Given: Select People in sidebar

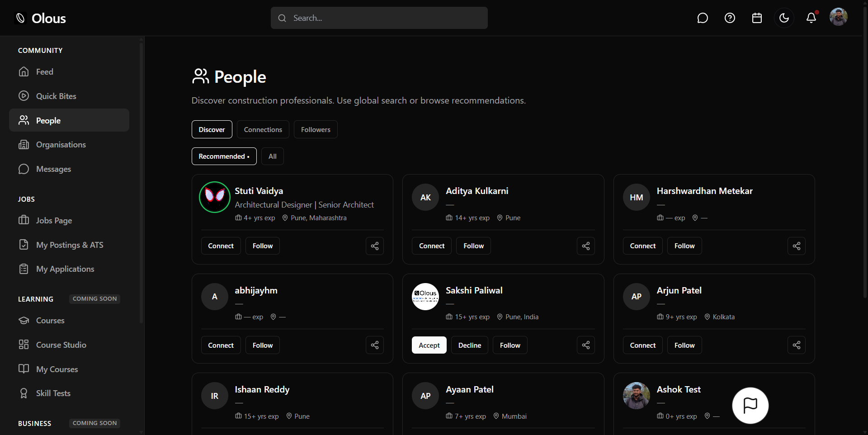Looking at the screenshot, I should (x=69, y=120).
